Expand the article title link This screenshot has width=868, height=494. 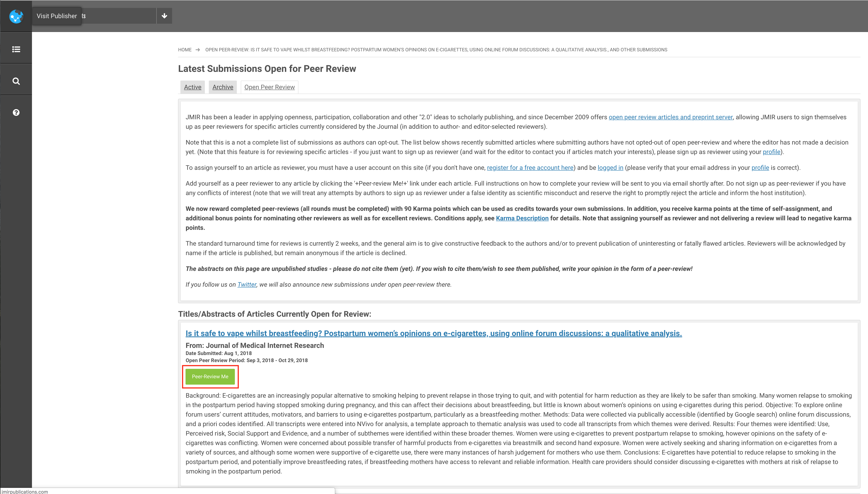433,333
